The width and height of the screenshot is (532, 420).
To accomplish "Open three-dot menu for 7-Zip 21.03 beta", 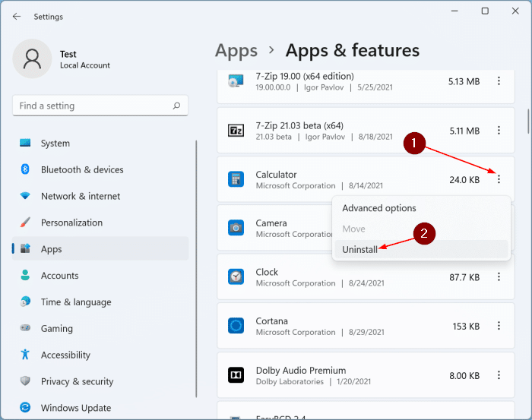I will [499, 131].
